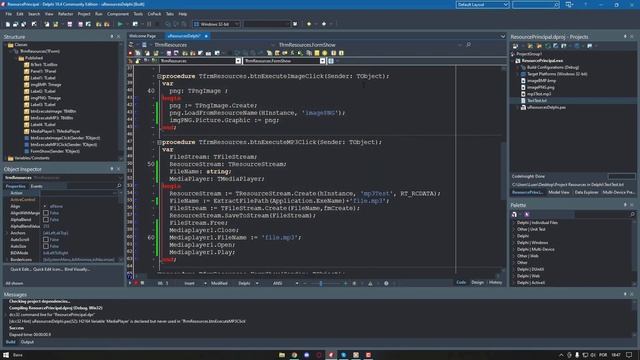Switch to the Design tab below editor
640x360 pixels.
477,282
